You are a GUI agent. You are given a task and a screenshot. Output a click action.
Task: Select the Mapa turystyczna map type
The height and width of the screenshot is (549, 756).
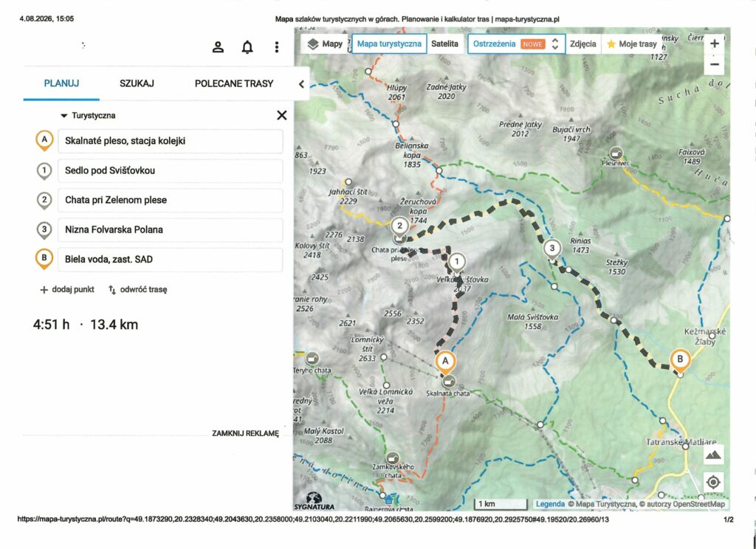389,44
